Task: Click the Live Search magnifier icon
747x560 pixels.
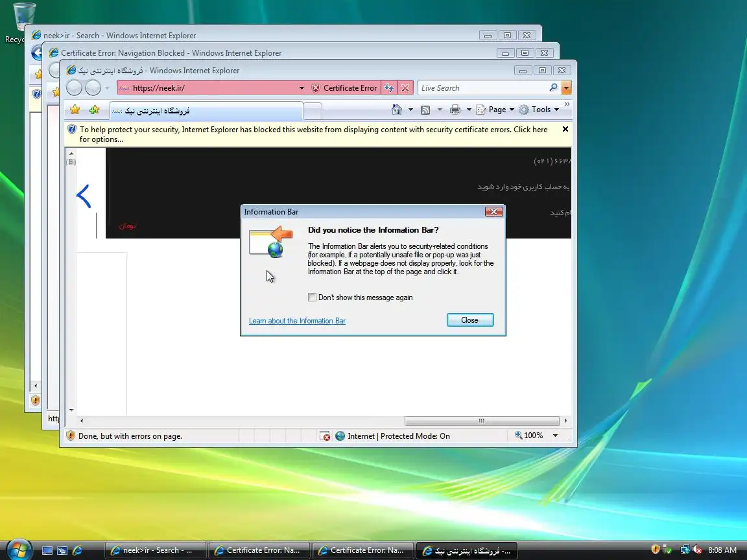Action: 553,87
